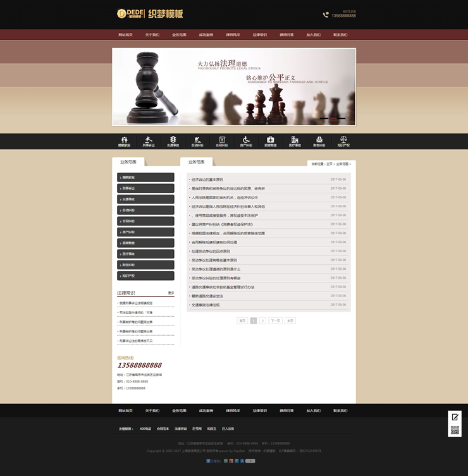Viewport: 468px width, 476px height.
Task: Open the 医疗事故 building icon
Action: pos(295,139)
